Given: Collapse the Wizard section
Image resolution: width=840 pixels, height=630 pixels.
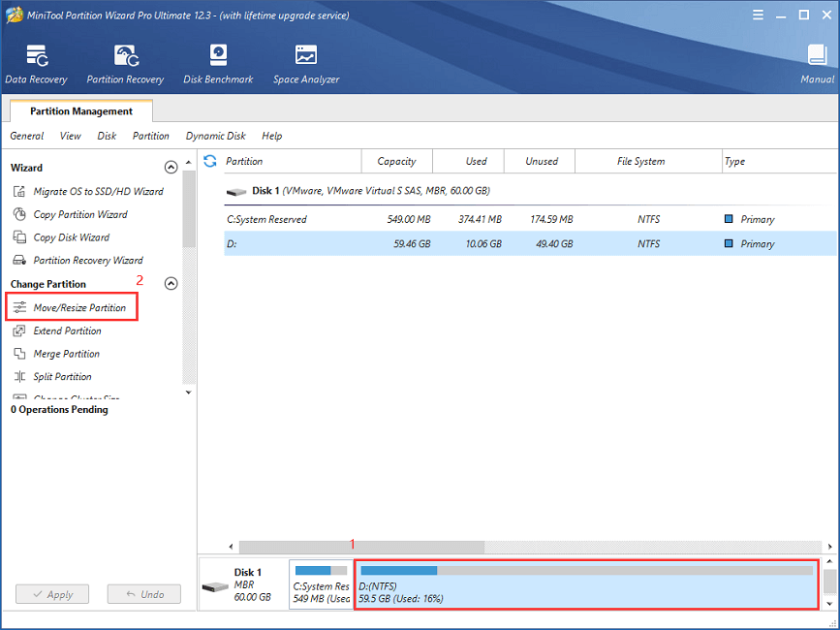Looking at the screenshot, I should (x=171, y=168).
